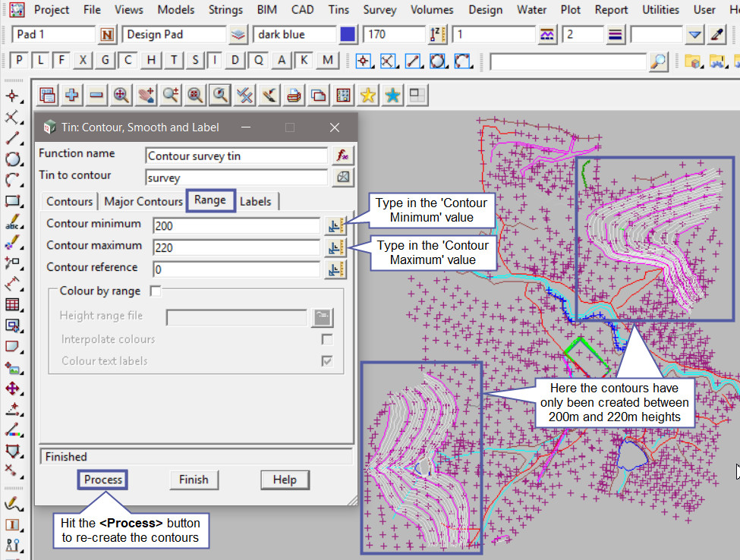The height and width of the screenshot is (560, 740).
Task: Click the zoom out minus view icon
Action: point(96,95)
